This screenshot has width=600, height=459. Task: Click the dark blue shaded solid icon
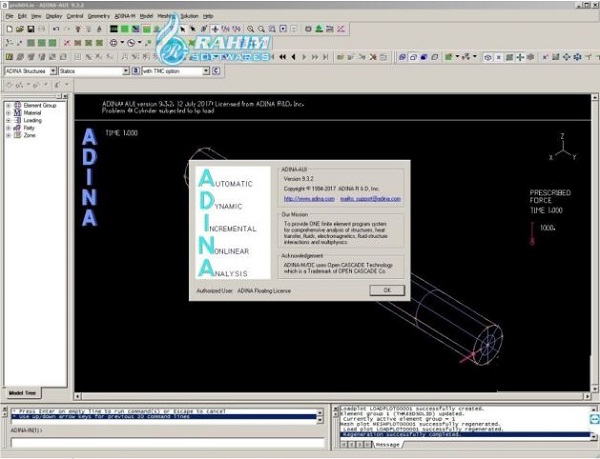pos(424,57)
